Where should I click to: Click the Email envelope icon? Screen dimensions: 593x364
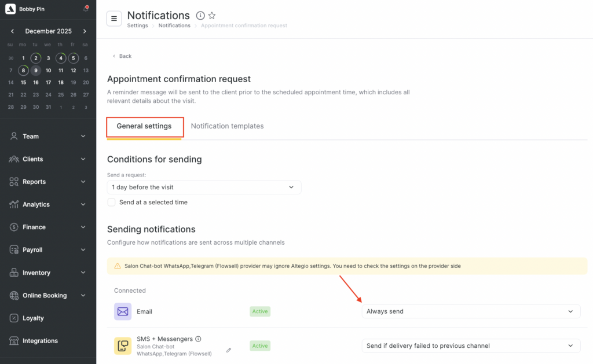click(x=123, y=311)
